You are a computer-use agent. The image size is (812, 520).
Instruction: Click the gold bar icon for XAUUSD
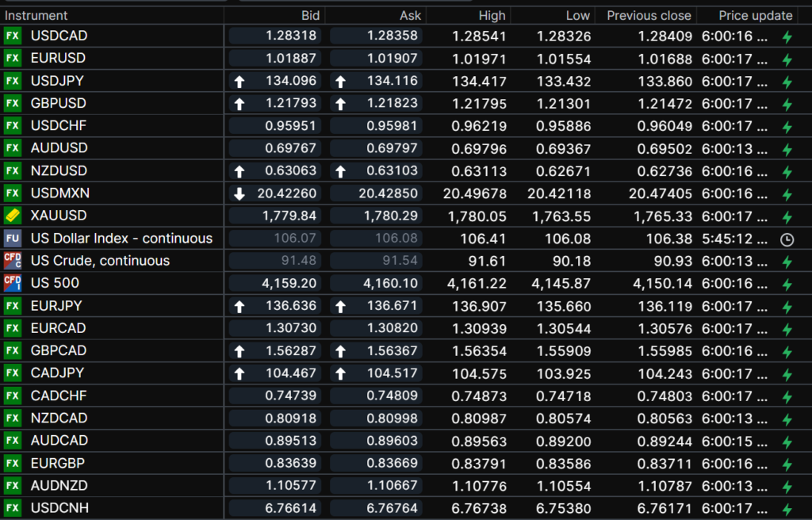click(12, 216)
